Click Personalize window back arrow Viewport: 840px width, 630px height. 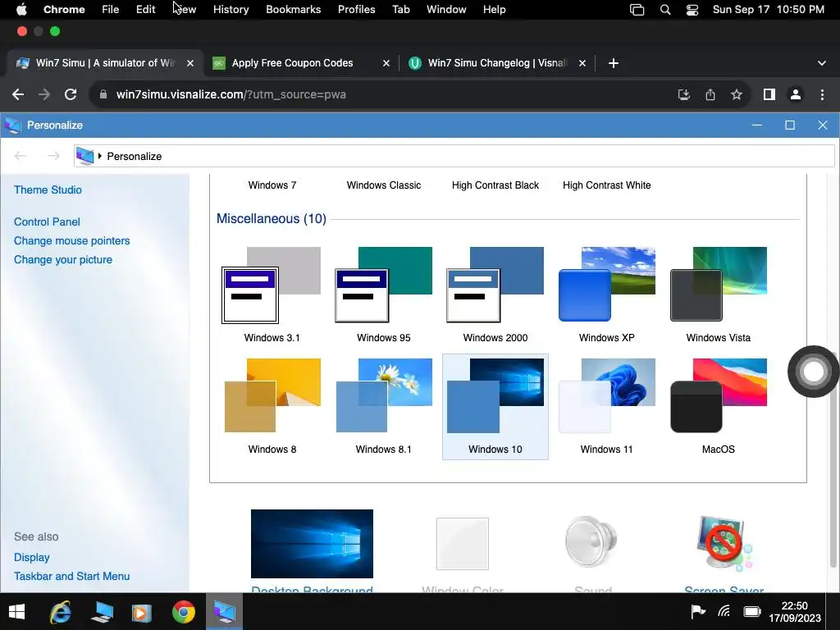point(21,156)
